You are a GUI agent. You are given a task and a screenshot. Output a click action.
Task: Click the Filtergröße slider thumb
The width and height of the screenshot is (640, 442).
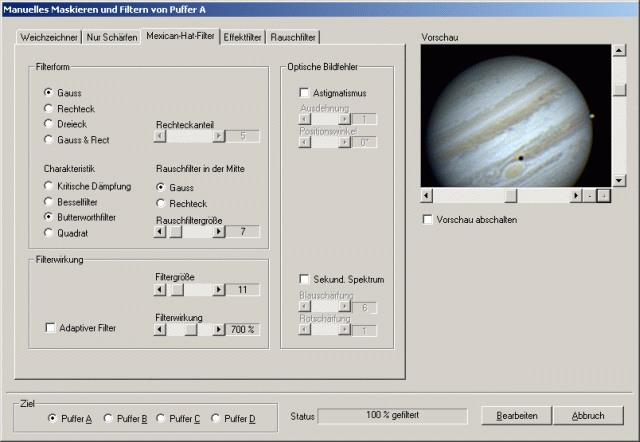[178, 290]
